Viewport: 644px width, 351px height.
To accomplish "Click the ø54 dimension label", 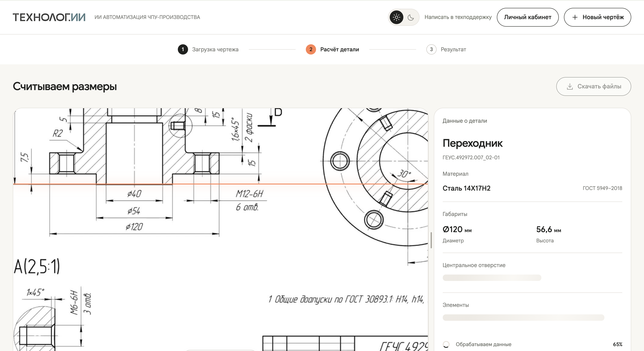I will click(x=134, y=210).
